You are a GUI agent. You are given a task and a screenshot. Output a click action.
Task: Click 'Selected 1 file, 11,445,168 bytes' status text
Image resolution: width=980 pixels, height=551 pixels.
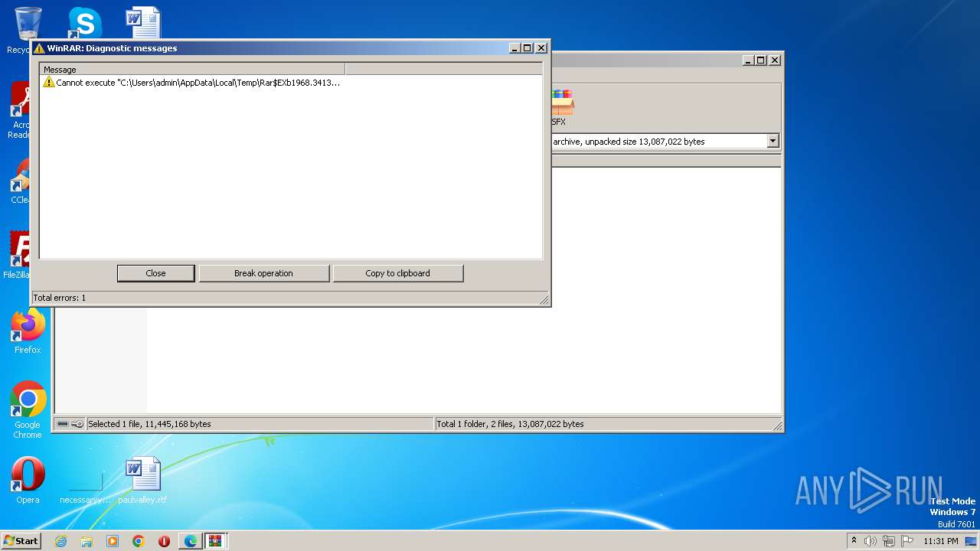(149, 424)
